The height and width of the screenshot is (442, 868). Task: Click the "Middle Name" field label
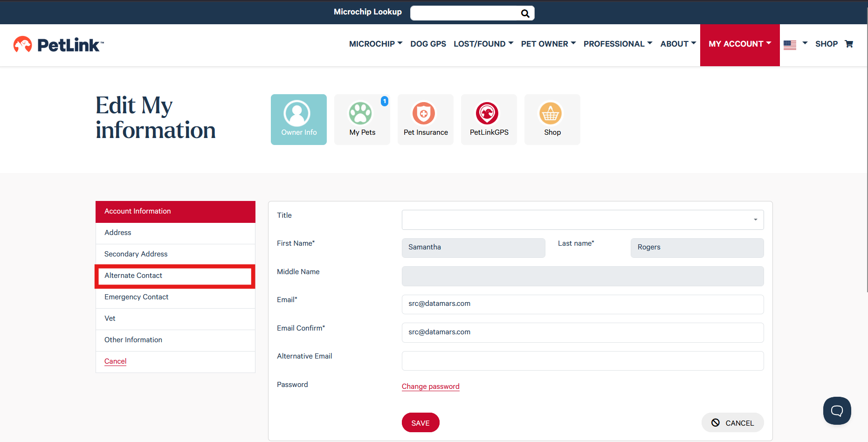click(x=298, y=272)
